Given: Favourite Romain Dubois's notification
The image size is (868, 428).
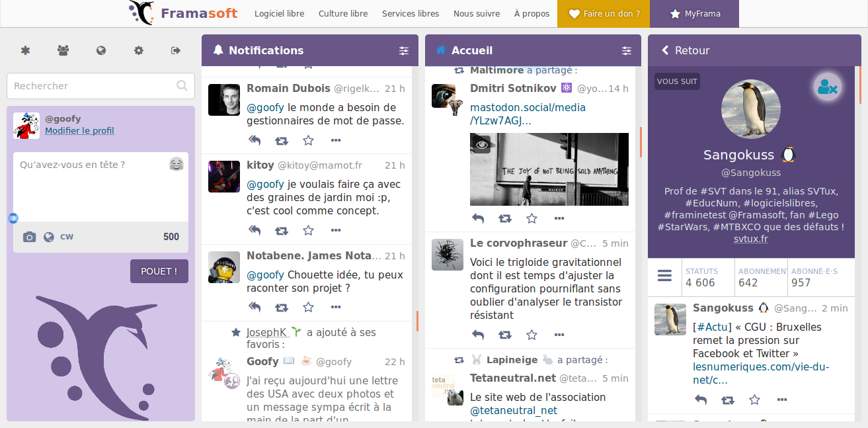Looking at the screenshot, I should [x=308, y=140].
